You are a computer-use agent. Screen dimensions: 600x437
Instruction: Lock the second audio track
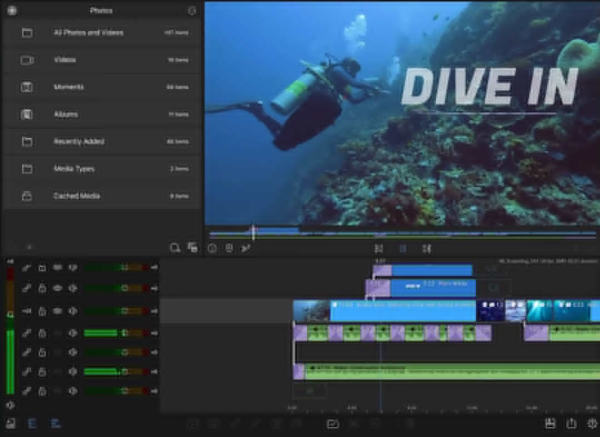point(42,352)
